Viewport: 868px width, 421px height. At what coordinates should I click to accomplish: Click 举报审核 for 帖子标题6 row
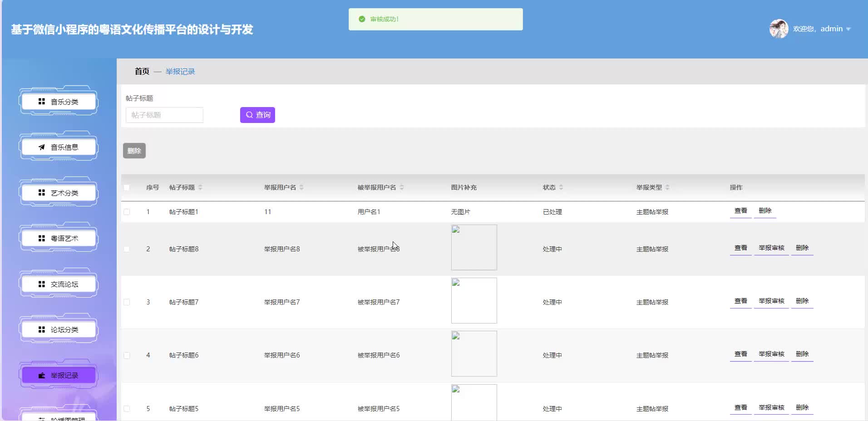pyautogui.click(x=771, y=354)
